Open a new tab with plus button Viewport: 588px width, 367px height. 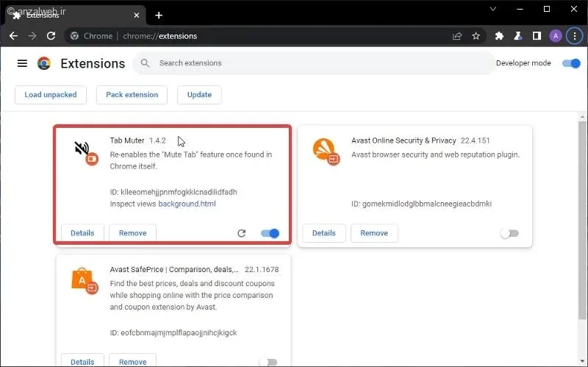point(159,15)
